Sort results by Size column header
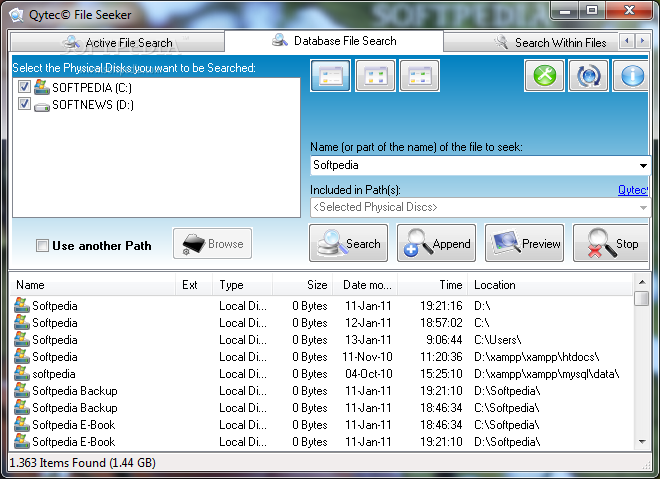The width and height of the screenshot is (660, 479). coord(303,285)
